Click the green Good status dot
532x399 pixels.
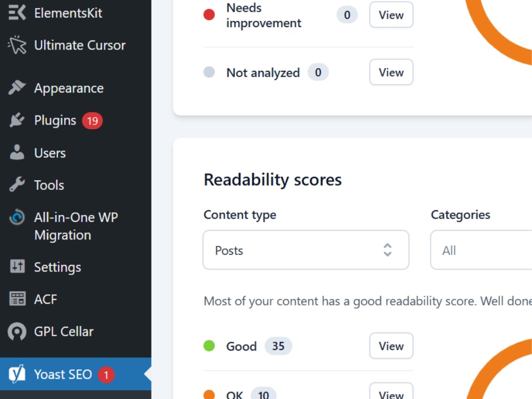point(209,346)
